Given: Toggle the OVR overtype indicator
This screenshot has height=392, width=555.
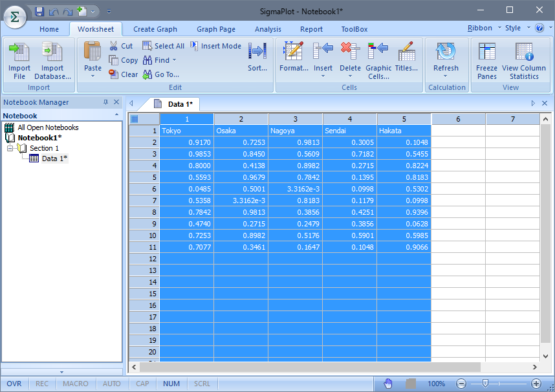Looking at the screenshot, I should [x=14, y=384].
